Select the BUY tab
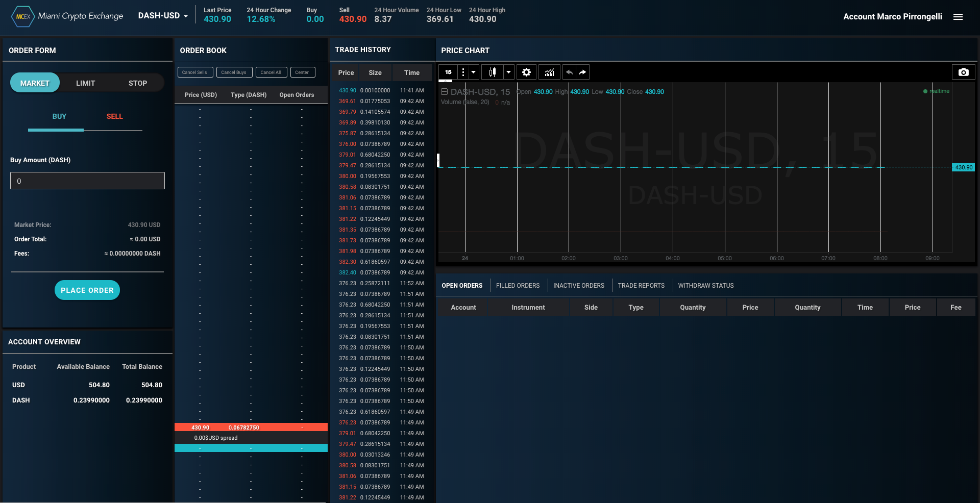 (59, 116)
